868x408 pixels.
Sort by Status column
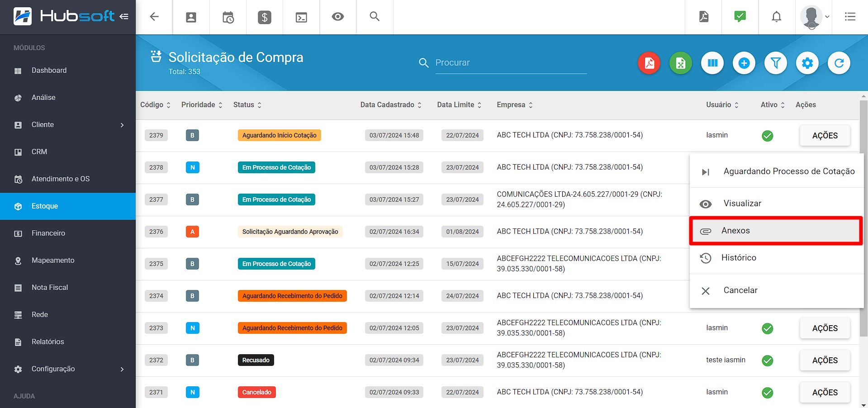point(247,105)
